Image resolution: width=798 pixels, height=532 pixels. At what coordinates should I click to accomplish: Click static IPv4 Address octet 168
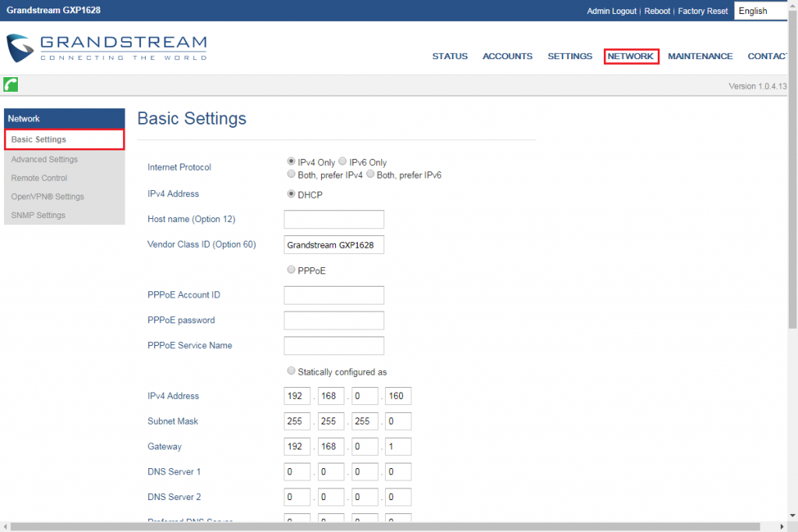[x=330, y=396]
